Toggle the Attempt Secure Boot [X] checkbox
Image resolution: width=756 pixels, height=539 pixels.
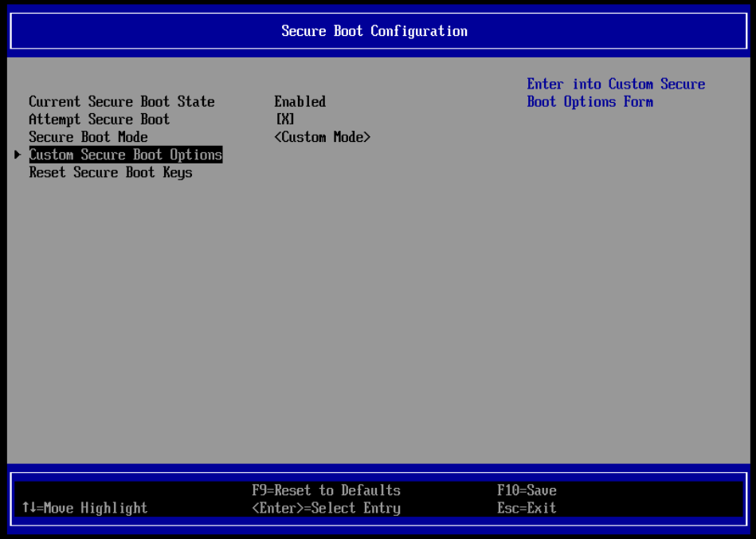(284, 120)
